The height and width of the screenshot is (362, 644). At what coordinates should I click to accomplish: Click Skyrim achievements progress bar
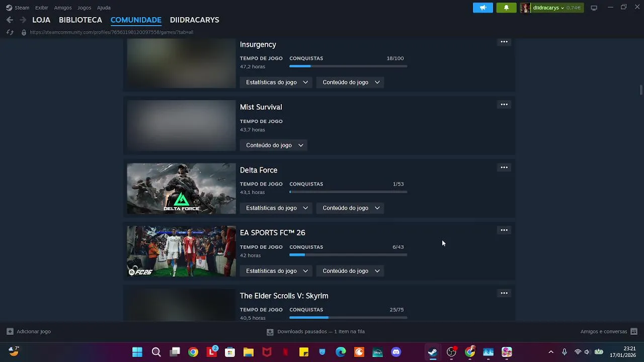point(348,318)
